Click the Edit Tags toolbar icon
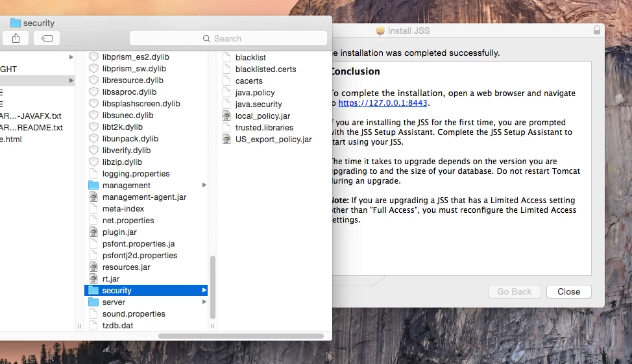 click(x=47, y=38)
